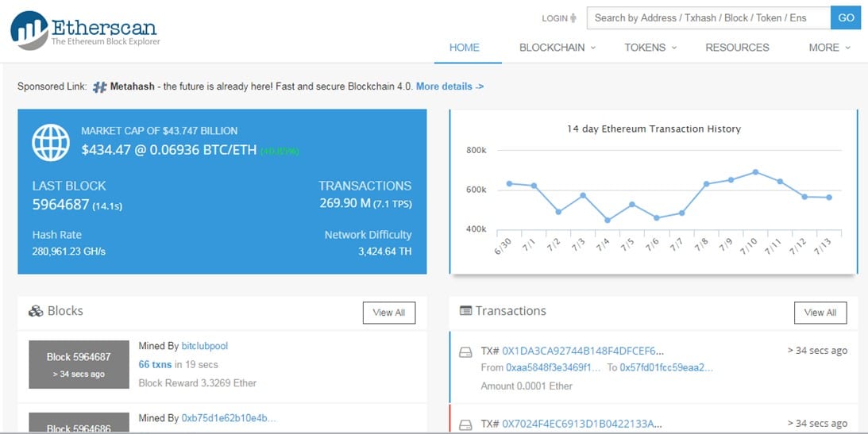Click the 7/8 data point on chart
Screen dimensions: 868x434
coord(706,184)
